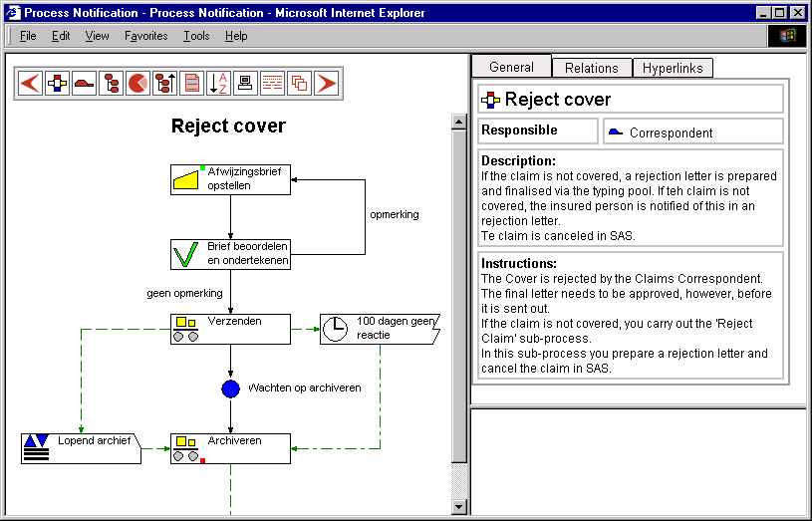This screenshot has width=812, height=521.
Task: Click the A-Z sort toolbar icon
Action: [x=218, y=83]
